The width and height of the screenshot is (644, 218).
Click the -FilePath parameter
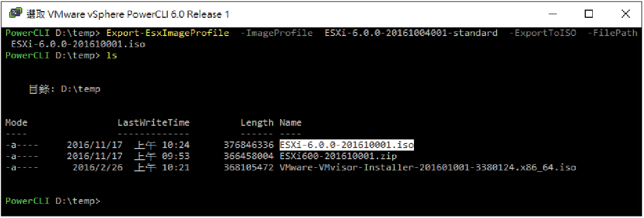(612, 33)
